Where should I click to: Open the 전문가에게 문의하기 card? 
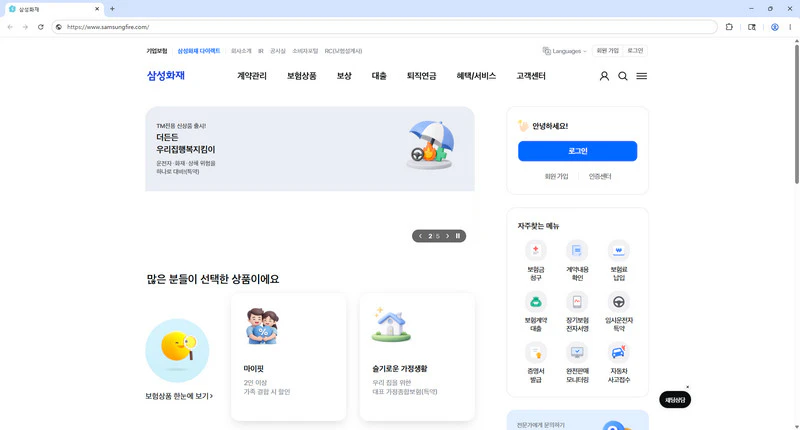tap(578, 420)
